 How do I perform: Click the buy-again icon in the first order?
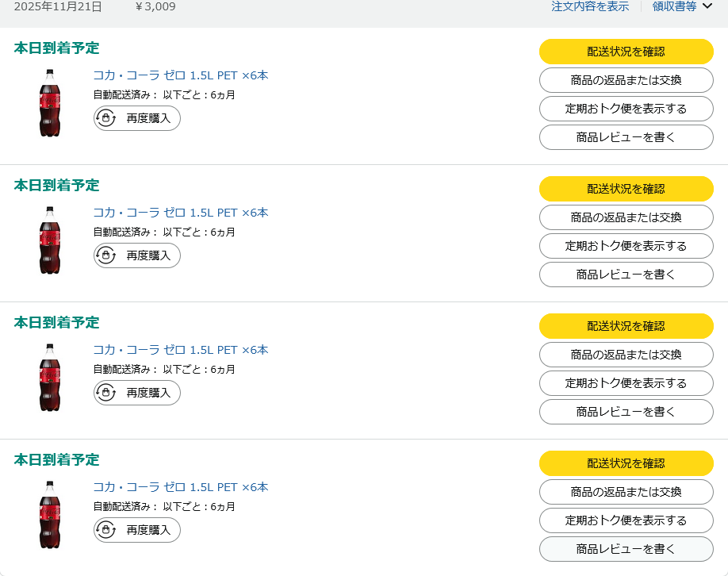105,118
